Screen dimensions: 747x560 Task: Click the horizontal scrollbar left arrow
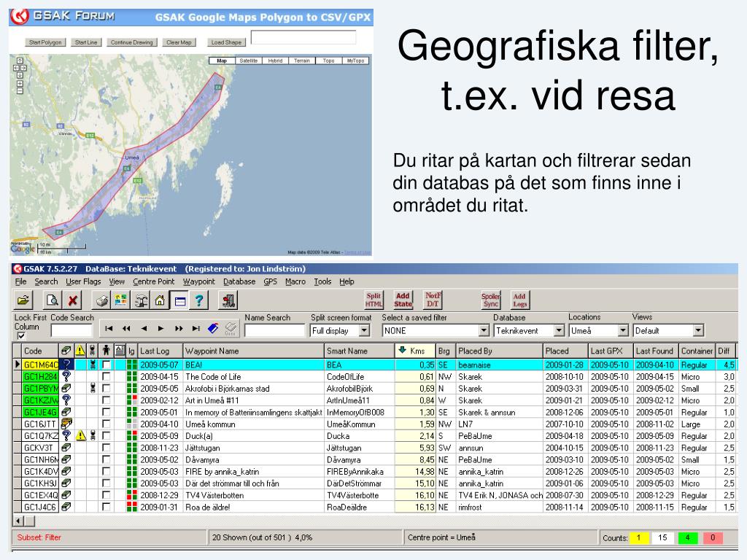18,521
